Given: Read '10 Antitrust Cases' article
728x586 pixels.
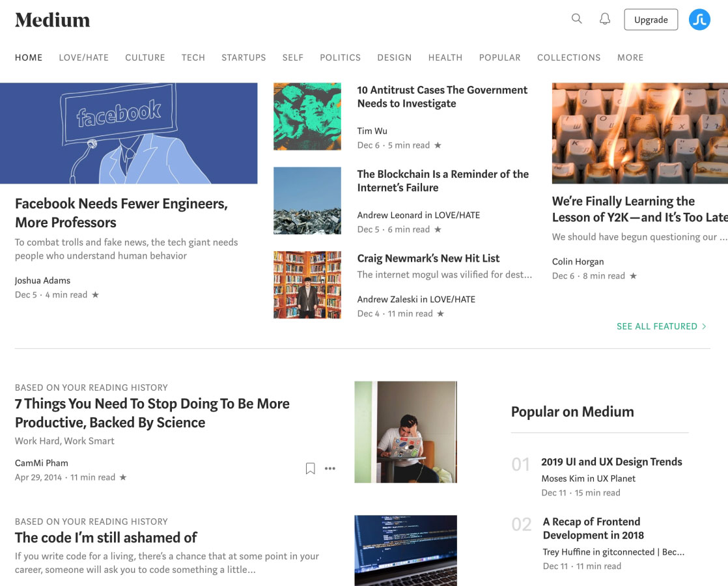Looking at the screenshot, I should tap(442, 96).
